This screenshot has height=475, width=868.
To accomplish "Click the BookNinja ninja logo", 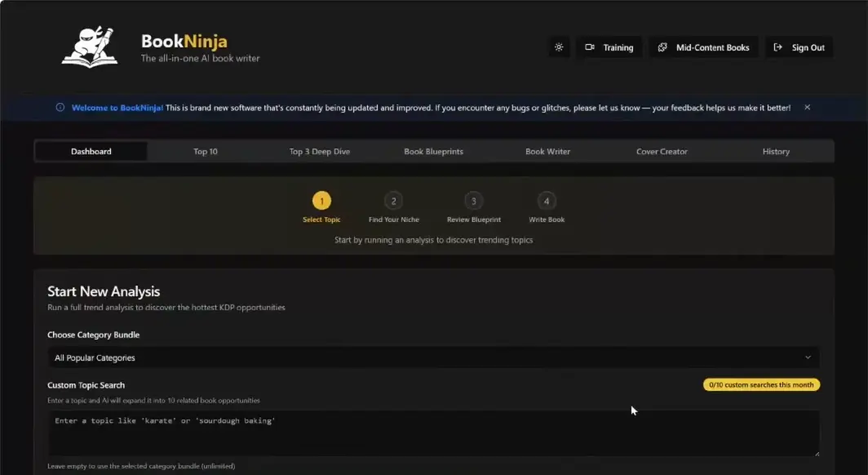I will point(90,47).
